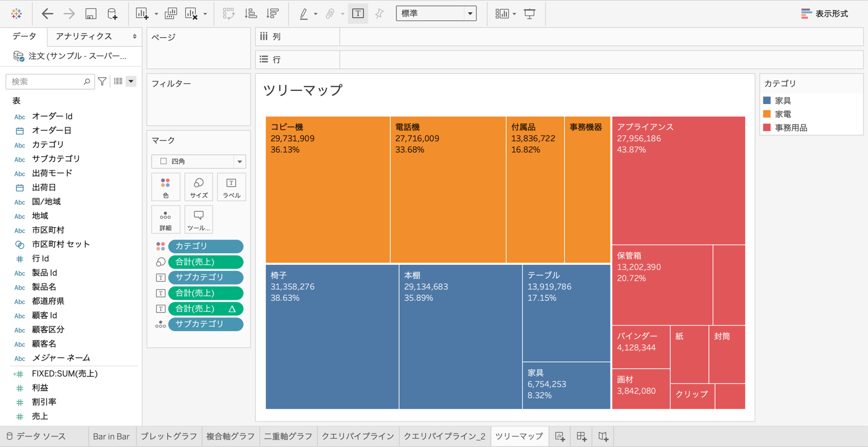Screen dimensions: 868x447
Task: Add a new data source from toolbar
Action: pos(112,13)
